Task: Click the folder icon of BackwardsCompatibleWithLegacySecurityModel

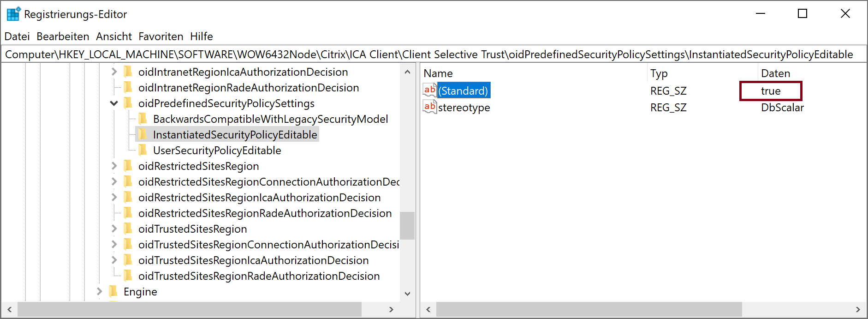Action: [x=143, y=119]
